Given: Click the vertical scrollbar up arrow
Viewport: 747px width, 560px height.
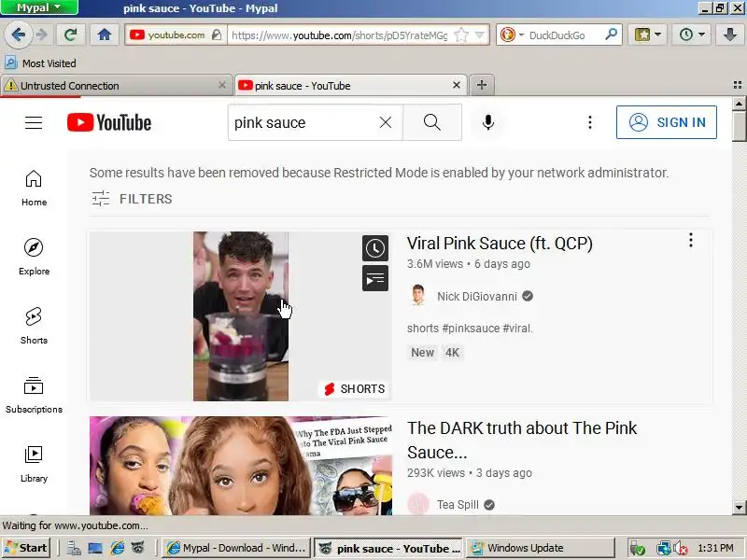Looking at the screenshot, I should pyautogui.click(x=739, y=103).
